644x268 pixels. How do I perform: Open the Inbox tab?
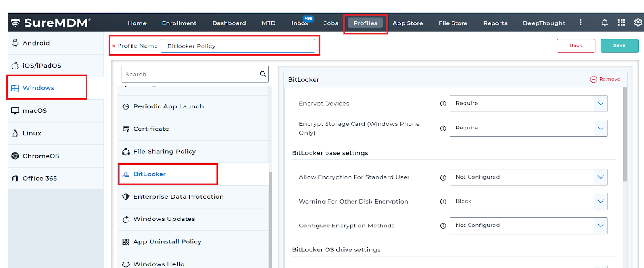point(300,23)
